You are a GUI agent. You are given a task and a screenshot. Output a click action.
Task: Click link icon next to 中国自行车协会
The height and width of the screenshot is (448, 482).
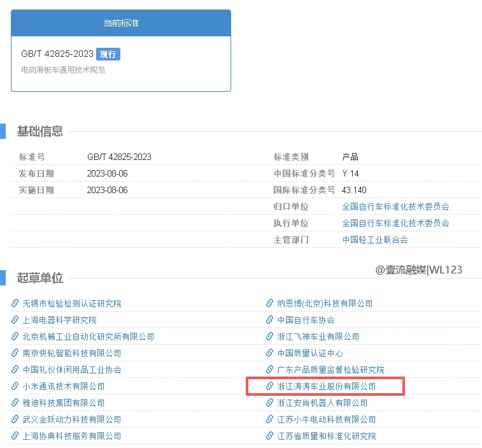(x=270, y=320)
